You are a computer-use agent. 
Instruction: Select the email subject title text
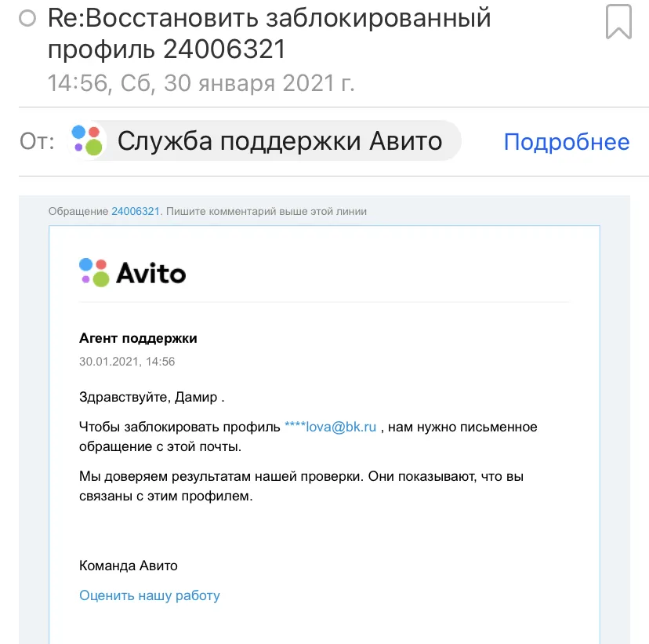point(269,34)
